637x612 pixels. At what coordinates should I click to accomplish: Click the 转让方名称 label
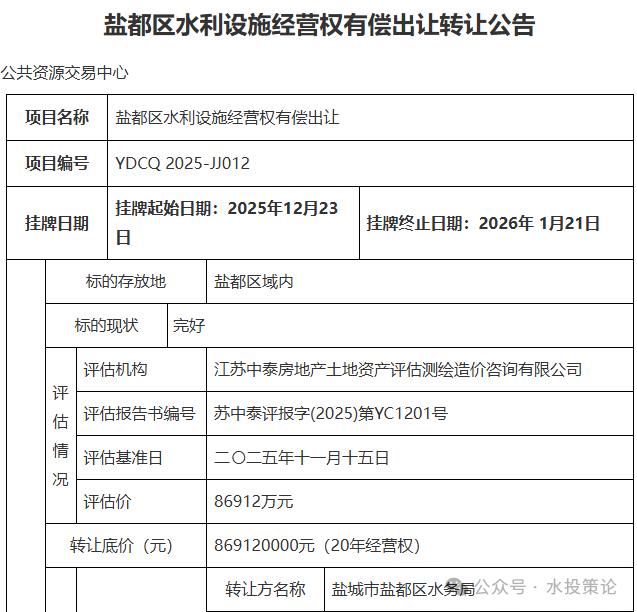(x=265, y=589)
